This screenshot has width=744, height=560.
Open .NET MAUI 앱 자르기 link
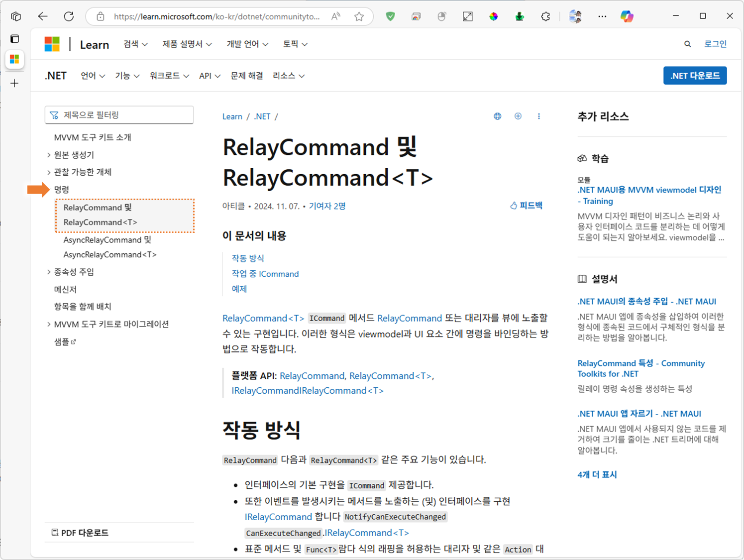[639, 414]
